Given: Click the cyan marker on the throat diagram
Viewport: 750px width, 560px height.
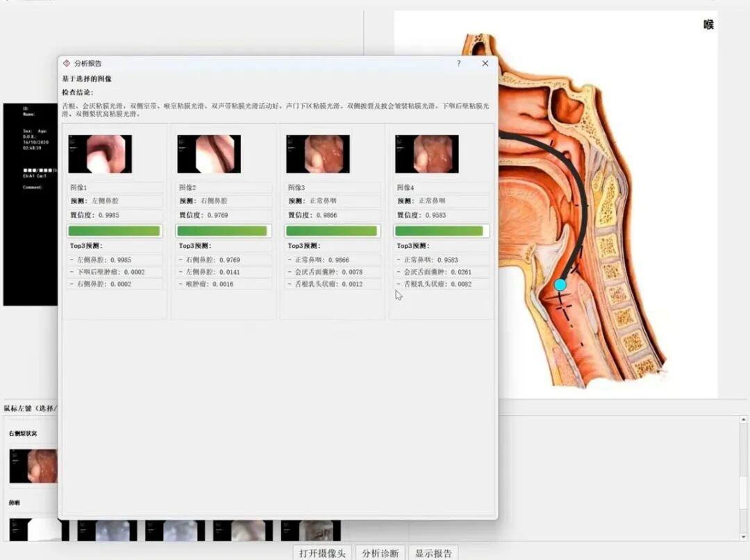Looking at the screenshot, I should [560, 285].
